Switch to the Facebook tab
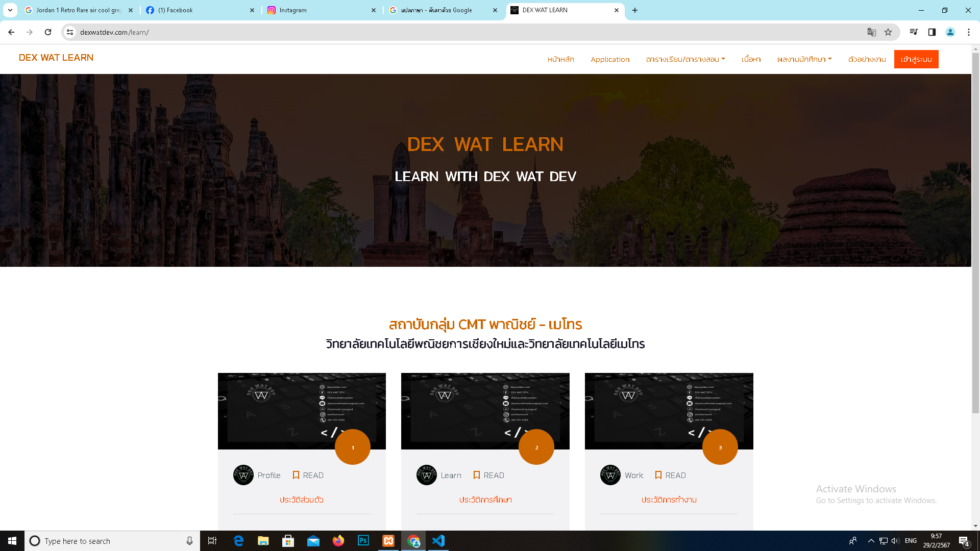The width and height of the screenshot is (980, 551). 199,10
